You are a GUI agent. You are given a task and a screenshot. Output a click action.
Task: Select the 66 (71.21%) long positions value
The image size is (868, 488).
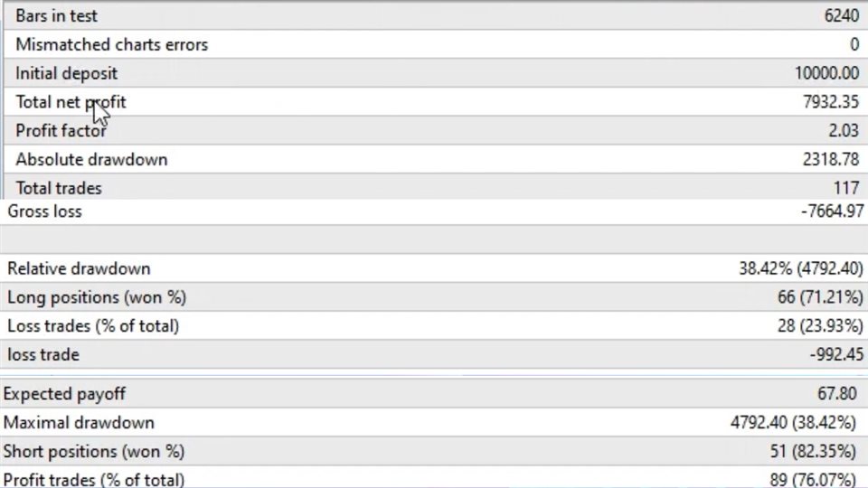[820, 297]
